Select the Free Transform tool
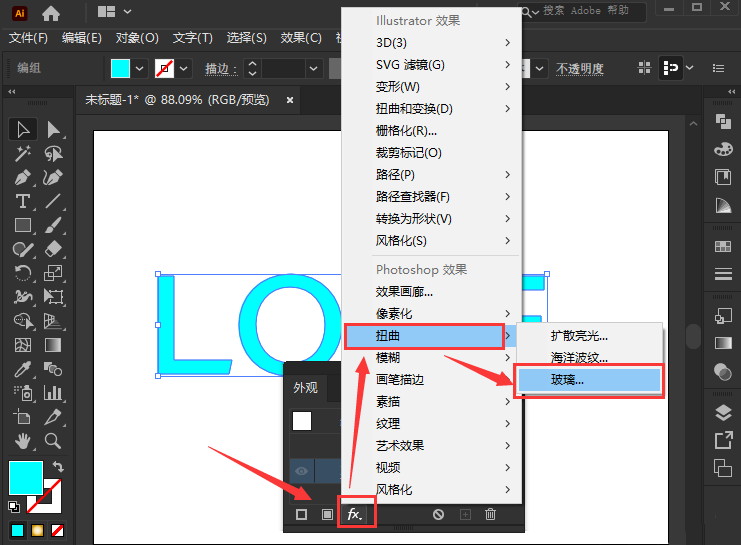741x545 pixels. point(53,297)
